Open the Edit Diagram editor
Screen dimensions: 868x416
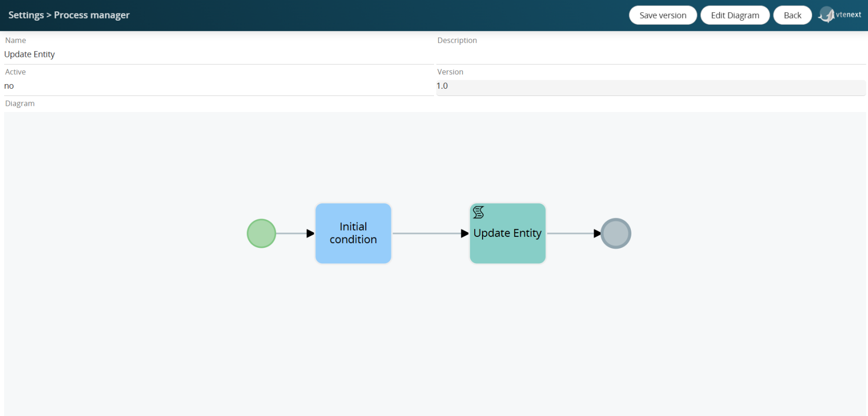tap(735, 15)
